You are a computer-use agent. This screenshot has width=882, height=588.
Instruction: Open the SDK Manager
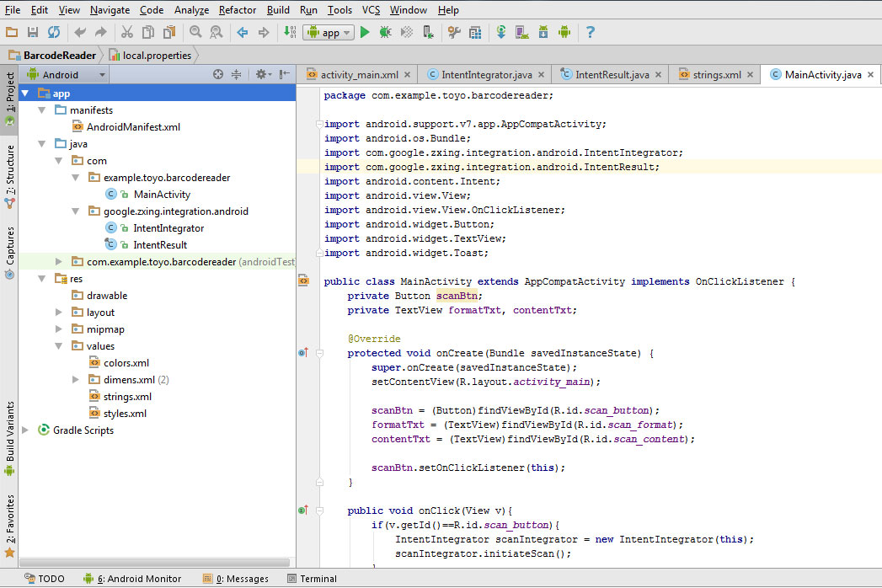[x=543, y=32]
